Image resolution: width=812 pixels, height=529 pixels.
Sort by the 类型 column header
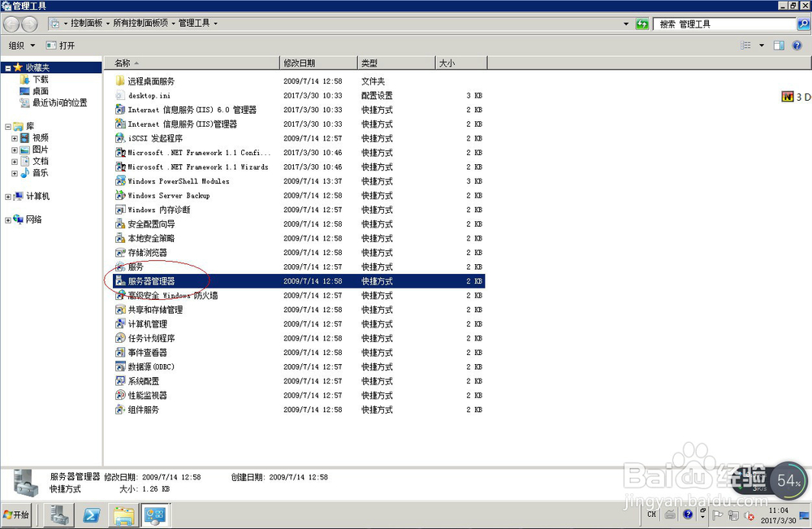pyautogui.click(x=396, y=63)
